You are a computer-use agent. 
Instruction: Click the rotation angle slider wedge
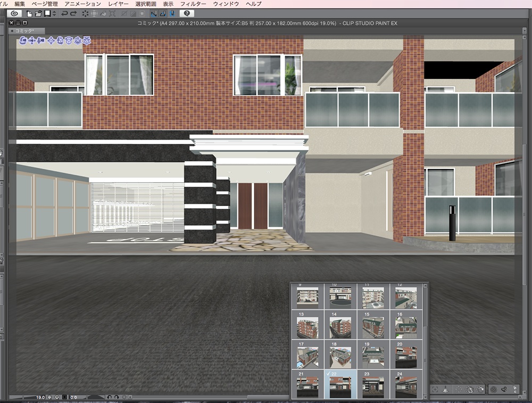[x=95, y=397]
